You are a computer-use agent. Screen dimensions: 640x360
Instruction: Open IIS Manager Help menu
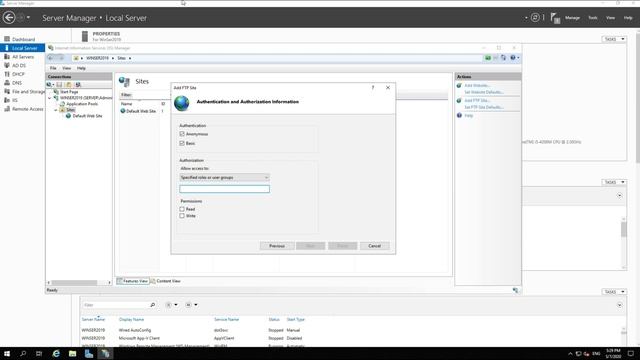point(81,68)
